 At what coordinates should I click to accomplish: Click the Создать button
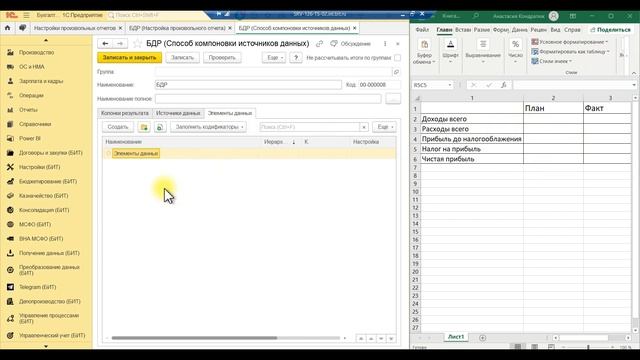tap(118, 127)
